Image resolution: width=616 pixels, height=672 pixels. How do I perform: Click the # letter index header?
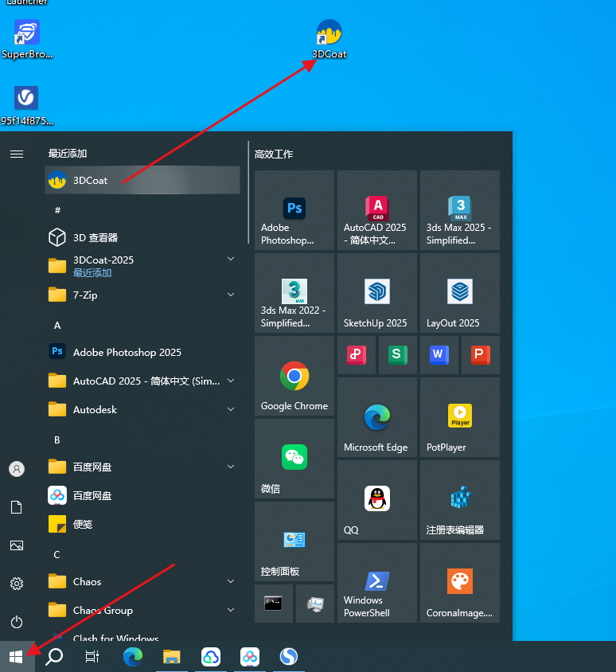pos(57,210)
